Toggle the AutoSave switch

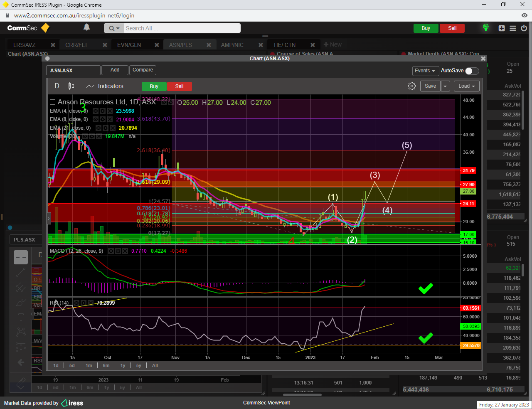pyautogui.click(x=472, y=71)
